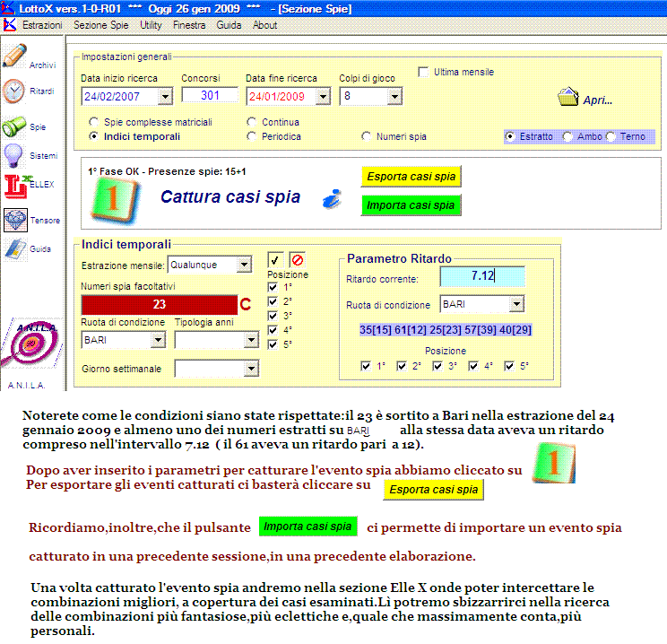Click the Apri... link text

(x=598, y=100)
